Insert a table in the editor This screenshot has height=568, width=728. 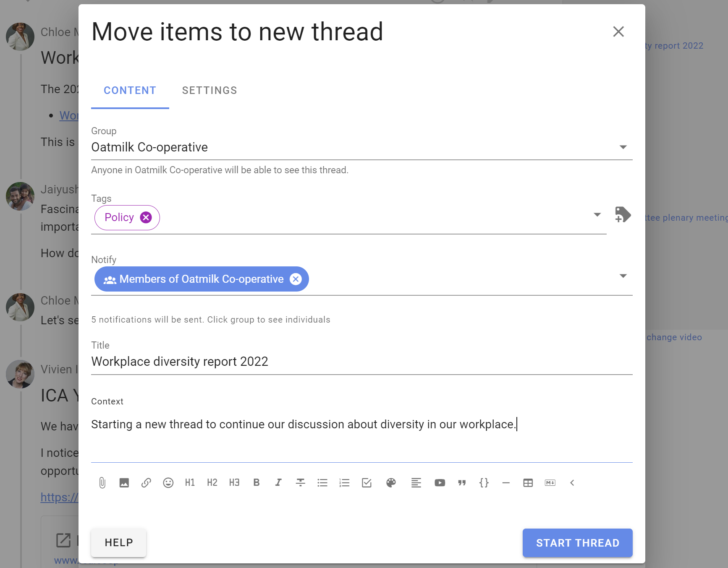[x=528, y=483]
